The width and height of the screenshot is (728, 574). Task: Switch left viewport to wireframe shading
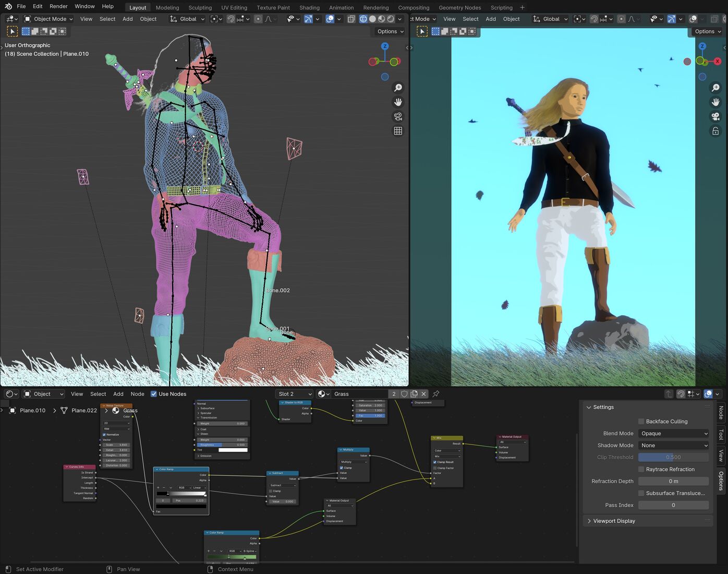click(x=363, y=19)
